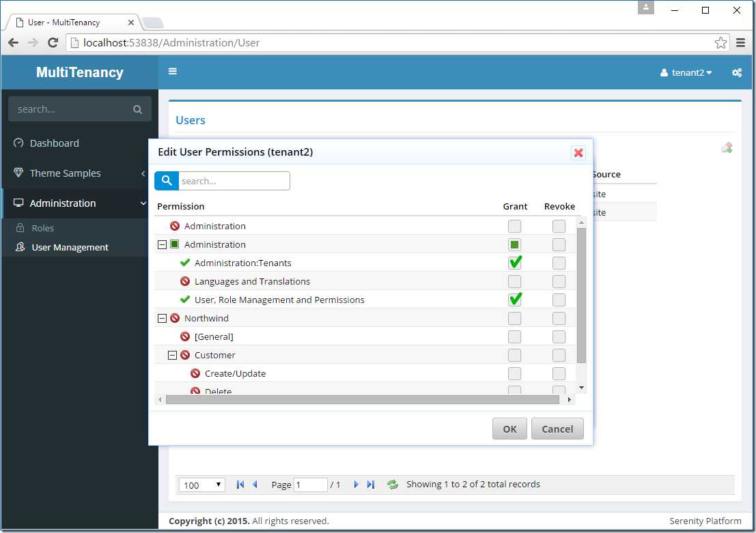Click the scroll down arrow in permissions list

tap(581, 388)
